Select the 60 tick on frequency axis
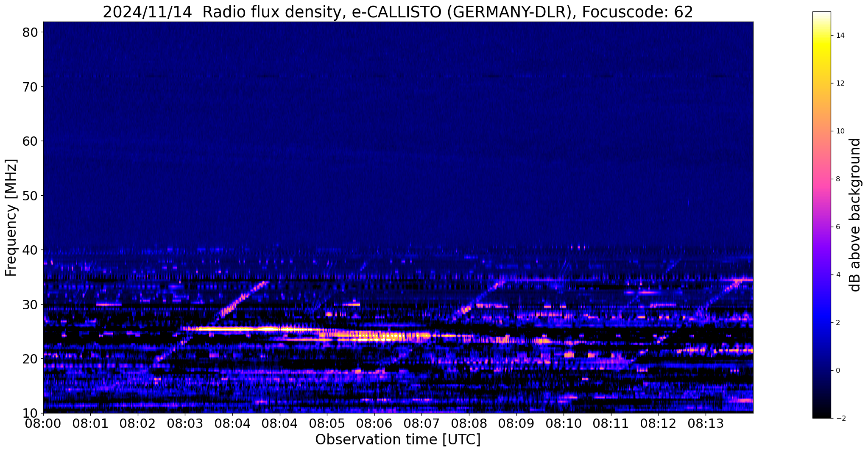The height and width of the screenshot is (452, 868). click(30, 141)
